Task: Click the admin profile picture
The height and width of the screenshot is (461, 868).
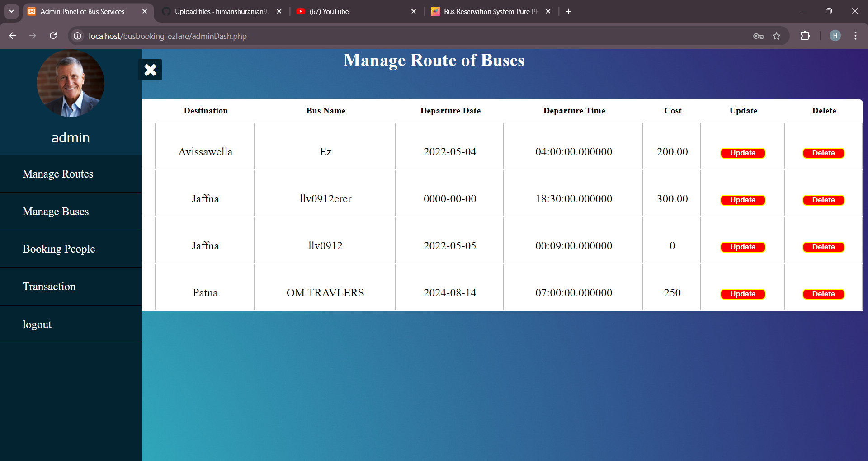Action: coord(71,84)
